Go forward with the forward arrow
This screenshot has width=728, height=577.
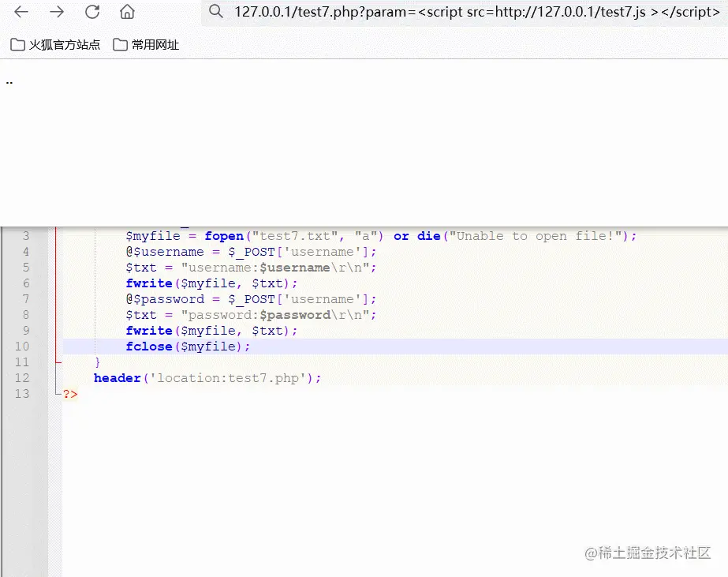(57, 12)
